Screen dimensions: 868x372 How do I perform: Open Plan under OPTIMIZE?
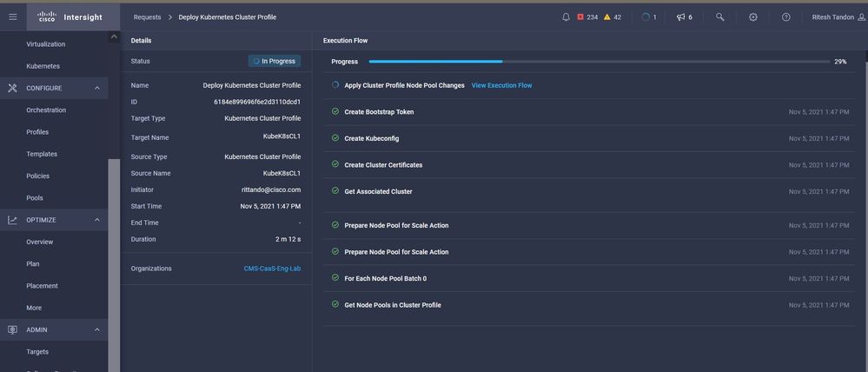(x=33, y=264)
